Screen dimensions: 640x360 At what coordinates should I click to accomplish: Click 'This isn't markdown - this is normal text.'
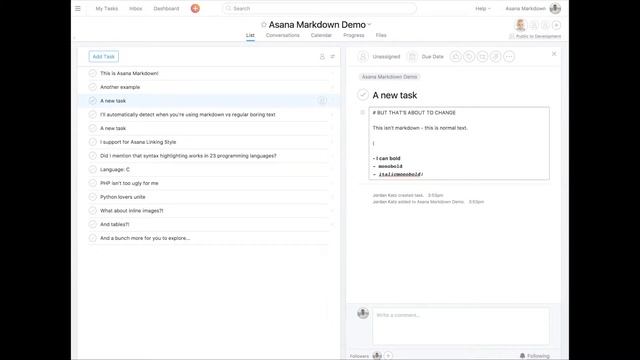420,128
